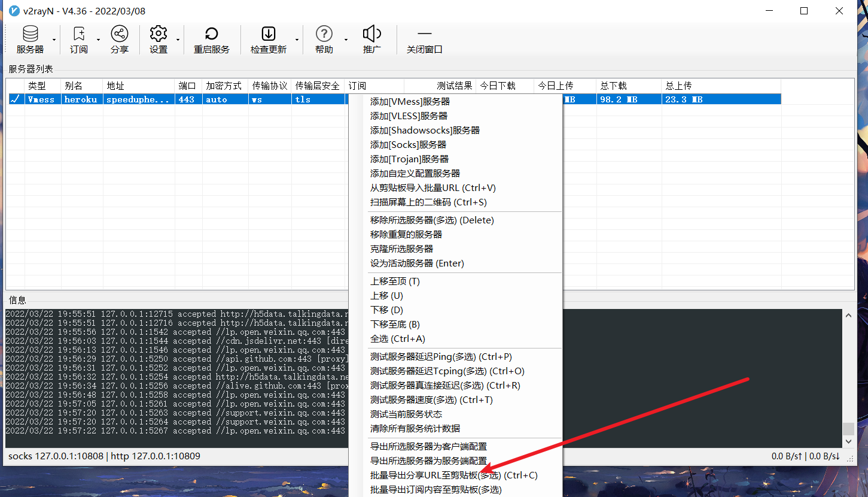Expand the 服务器 dropdown arrow
Viewport: 868px width, 497px height.
(54, 40)
